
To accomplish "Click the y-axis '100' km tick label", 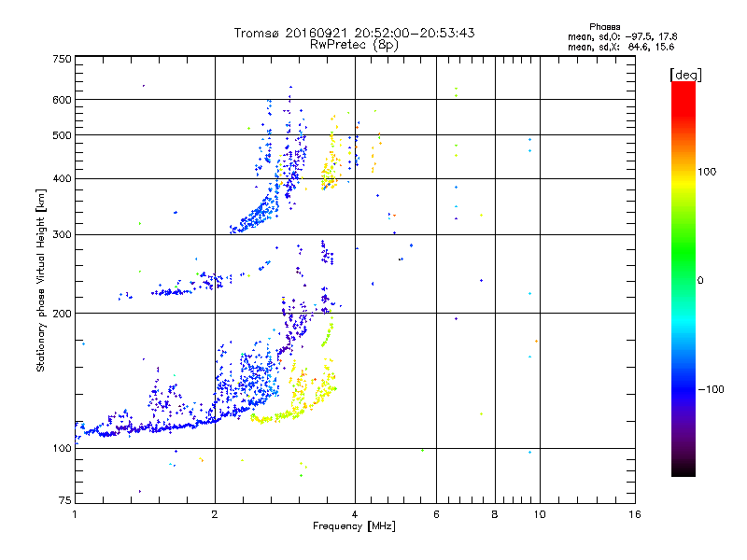I will click(x=62, y=449).
